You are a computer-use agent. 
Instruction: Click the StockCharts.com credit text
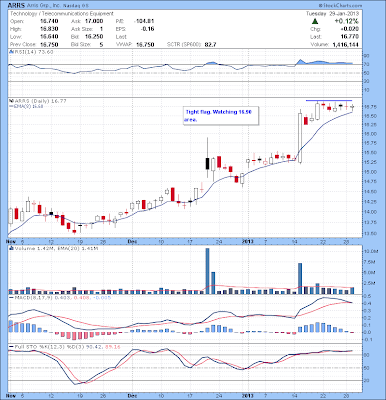(340, 5)
